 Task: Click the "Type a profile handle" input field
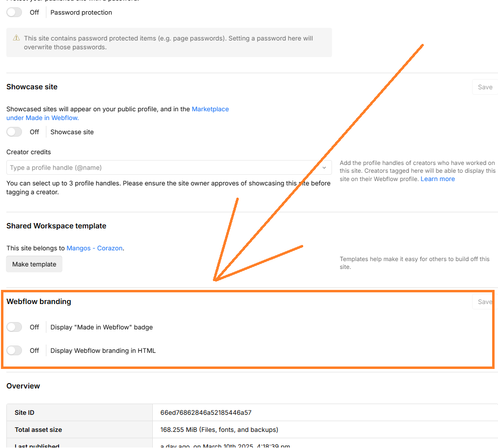click(x=146, y=167)
